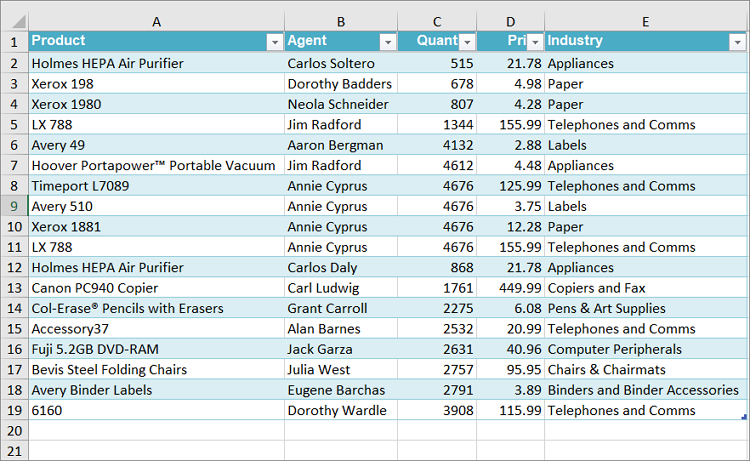Select quantity cell 1344
Image resolution: width=750 pixels, height=461 pixels.
(437, 124)
